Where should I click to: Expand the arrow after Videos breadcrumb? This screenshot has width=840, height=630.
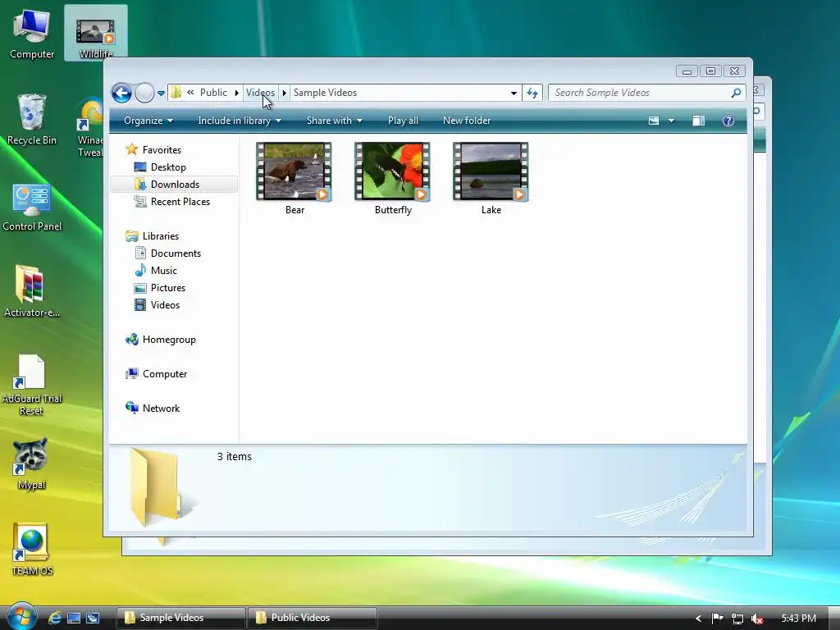285,93
